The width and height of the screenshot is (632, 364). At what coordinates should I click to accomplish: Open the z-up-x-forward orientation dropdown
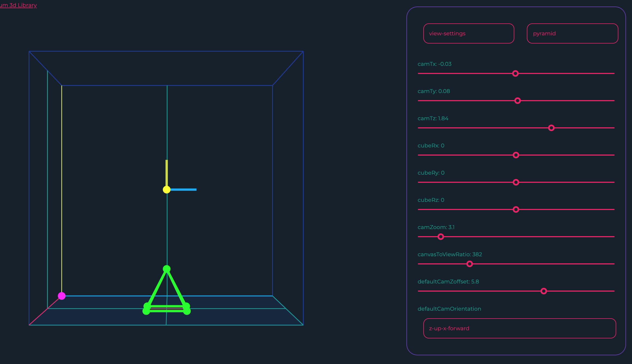coord(519,328)
